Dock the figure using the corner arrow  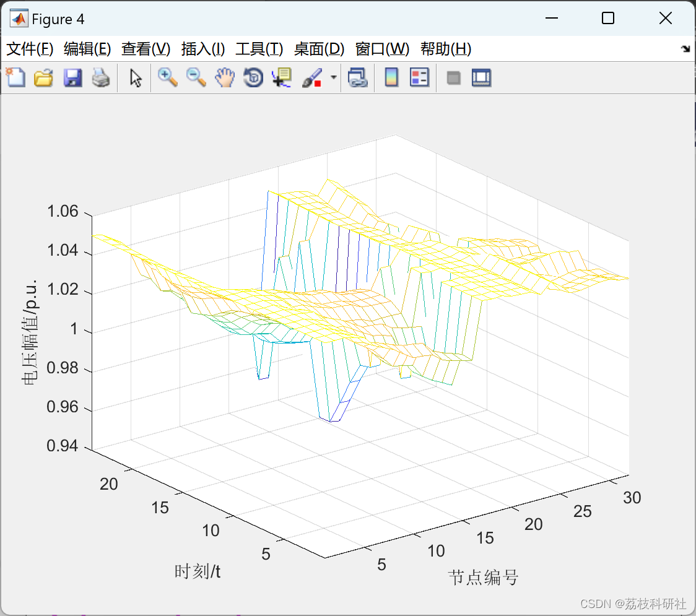pyautogui.click(x=685, y=49)
